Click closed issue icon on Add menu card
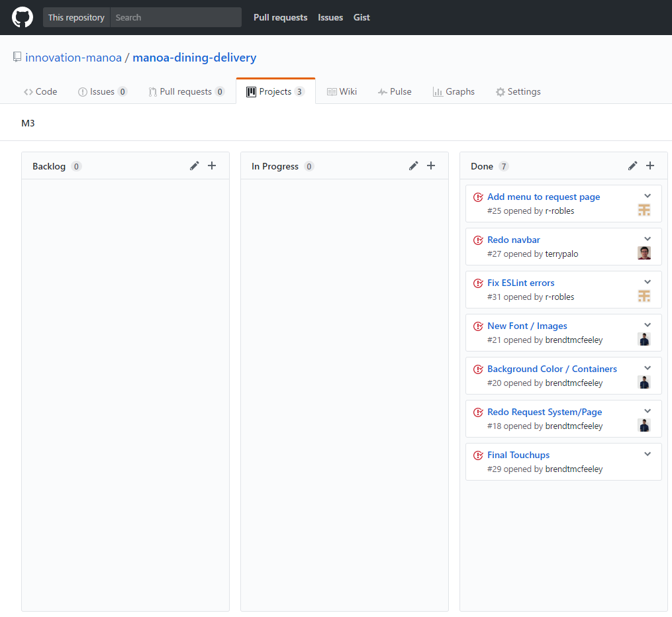Image resolution: width=672 pixels, height=617 pixels. (478, 197)
